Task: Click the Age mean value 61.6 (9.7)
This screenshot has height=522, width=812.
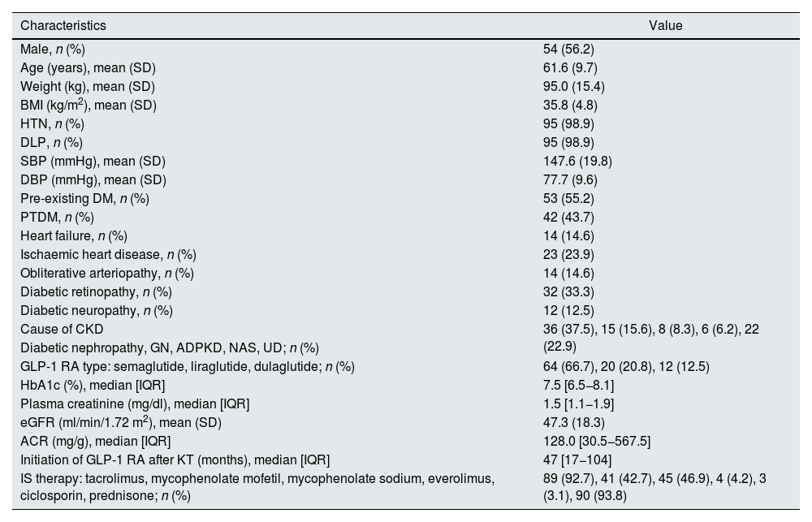Action: (x=571, y=67)
